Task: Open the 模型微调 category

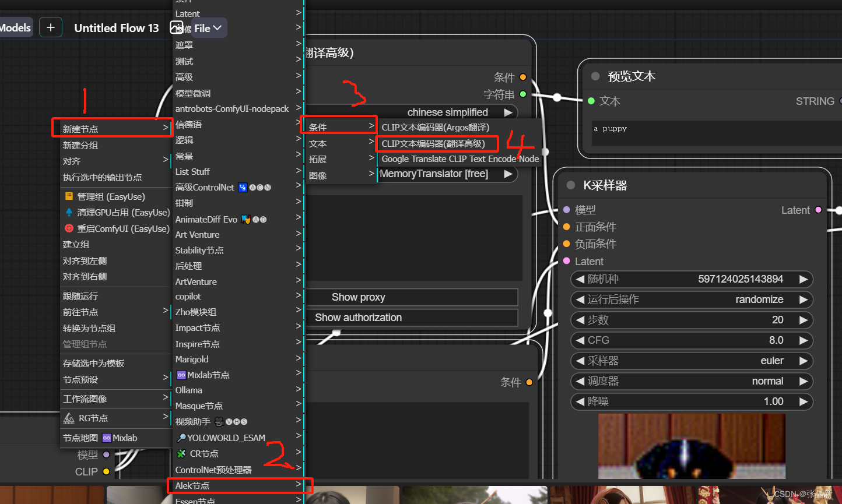Action: [x=238, y=93]
